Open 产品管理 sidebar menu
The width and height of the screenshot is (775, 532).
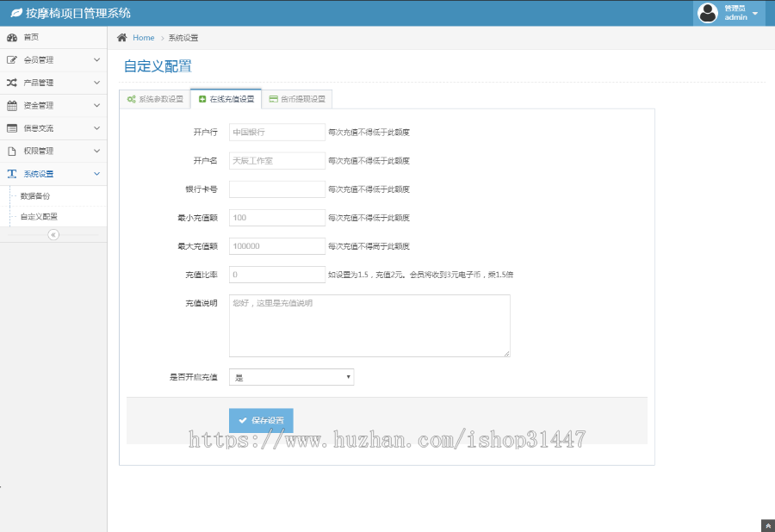click(53, 83)
